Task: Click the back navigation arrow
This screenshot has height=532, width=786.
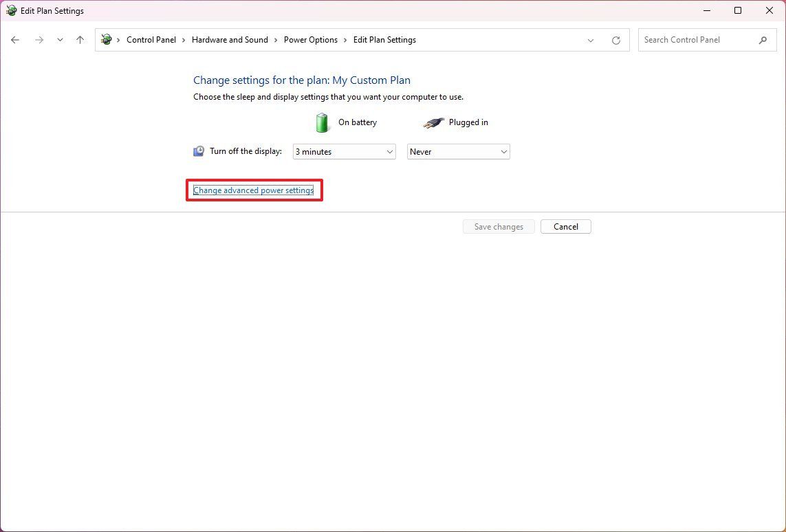Action: click(15, 40)
